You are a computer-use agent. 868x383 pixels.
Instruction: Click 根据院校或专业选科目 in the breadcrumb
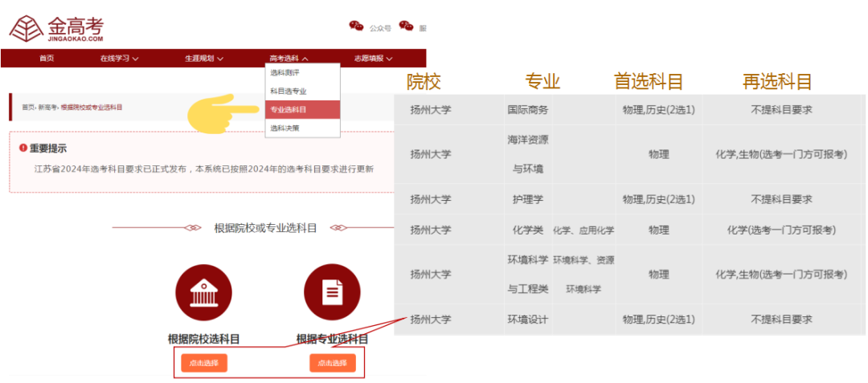(92, 108)
